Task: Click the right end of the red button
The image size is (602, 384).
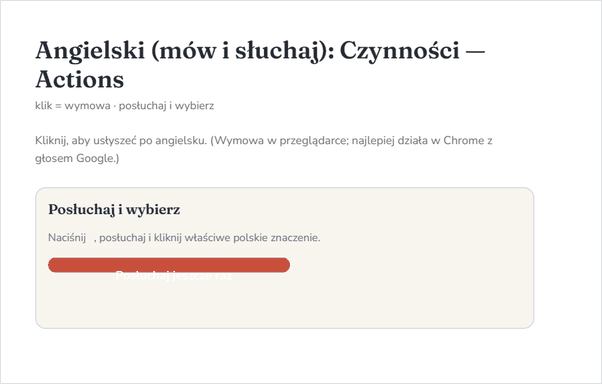Action: [283, 265]
